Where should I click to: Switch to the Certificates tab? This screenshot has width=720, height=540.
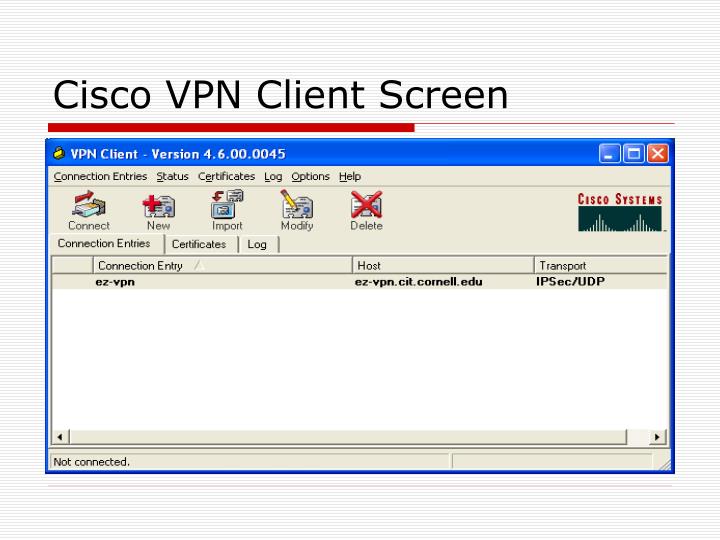point(199,244)
